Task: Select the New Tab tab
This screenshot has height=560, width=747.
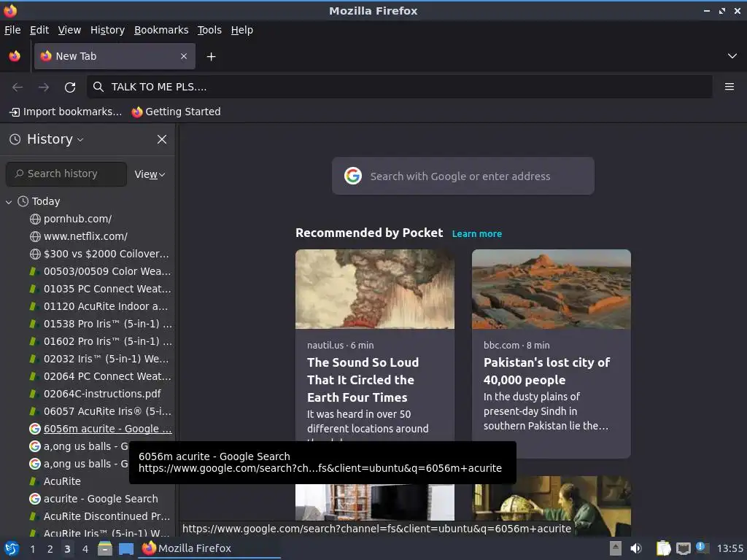Action: (115, 56)
